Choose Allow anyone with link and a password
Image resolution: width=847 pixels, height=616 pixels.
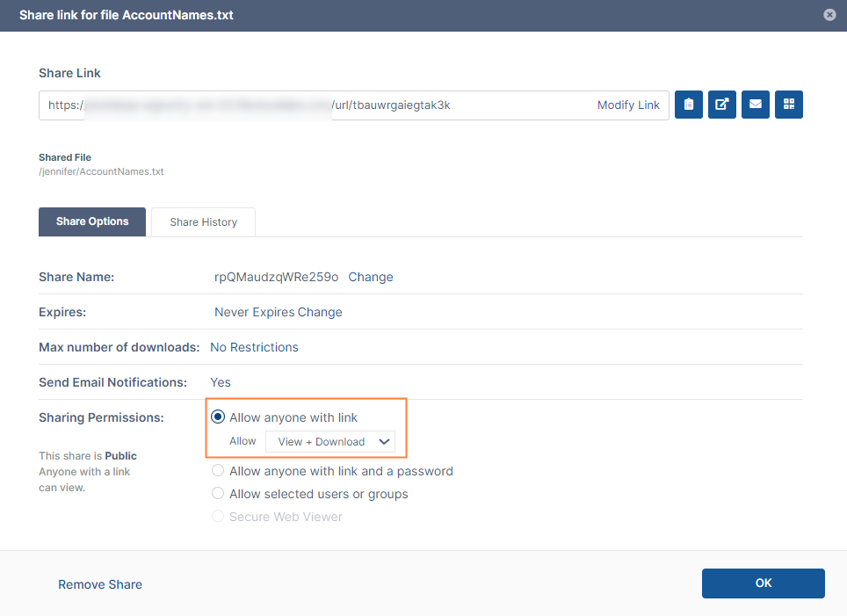click(x=219, y=471)
